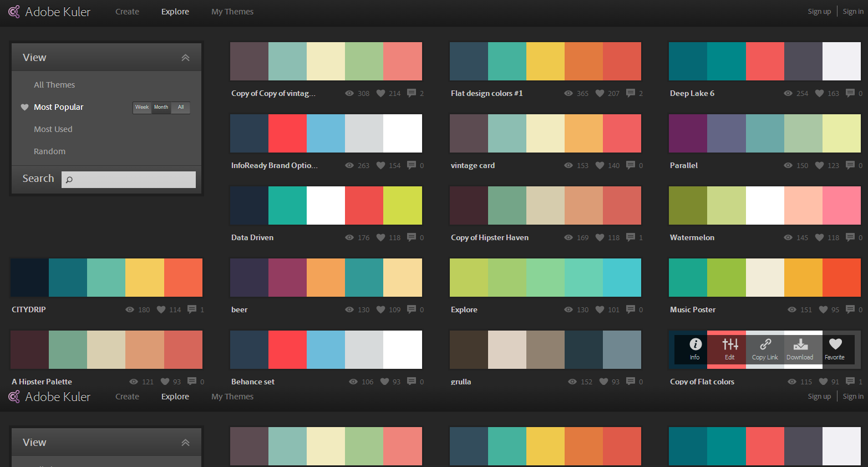Favorite the hovered theme using heart icon
The width and height of the screenshot is (868, 467).
tap(835, 349)
